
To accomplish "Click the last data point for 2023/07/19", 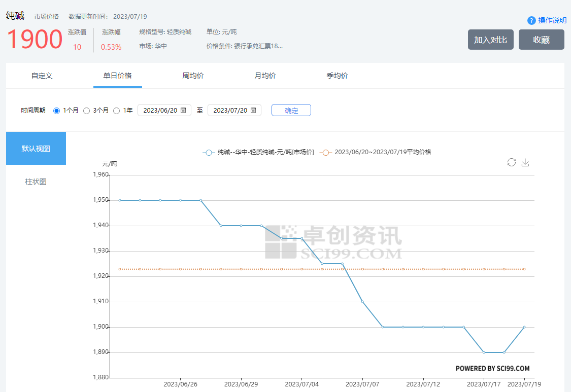I will point(524,327).
